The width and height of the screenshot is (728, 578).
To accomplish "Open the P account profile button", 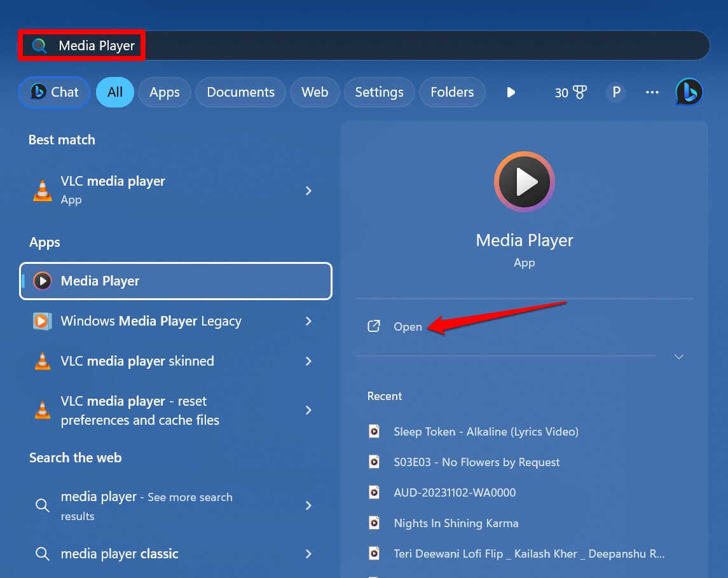I will 616,92.
